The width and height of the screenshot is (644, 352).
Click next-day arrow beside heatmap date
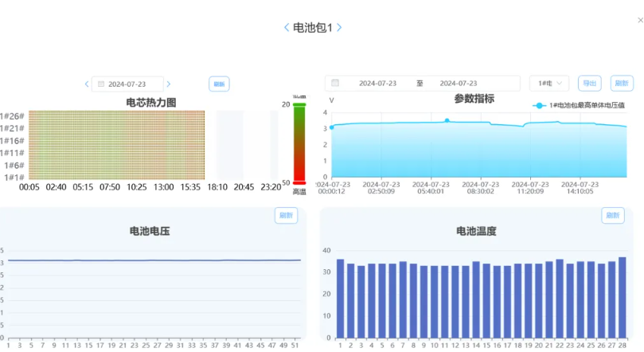(169, 84)
